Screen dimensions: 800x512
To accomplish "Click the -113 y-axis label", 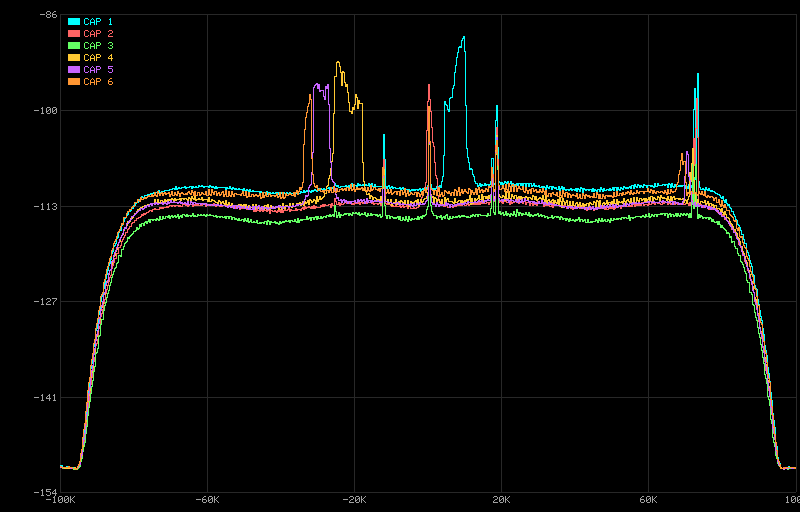I will tap(46, 207).
